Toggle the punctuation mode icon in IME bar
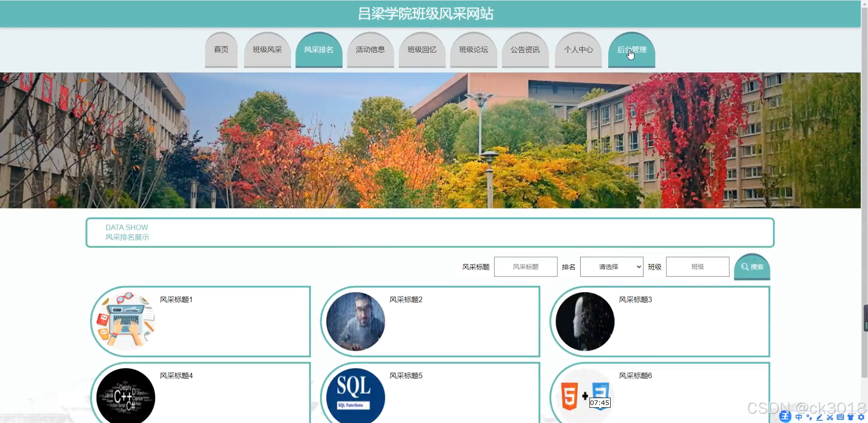 point(809,417)
